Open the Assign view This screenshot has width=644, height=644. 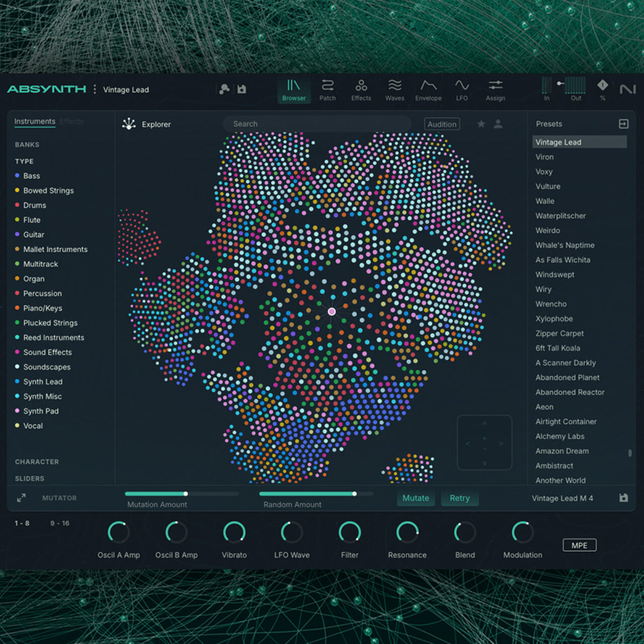[x=495, y=91]
